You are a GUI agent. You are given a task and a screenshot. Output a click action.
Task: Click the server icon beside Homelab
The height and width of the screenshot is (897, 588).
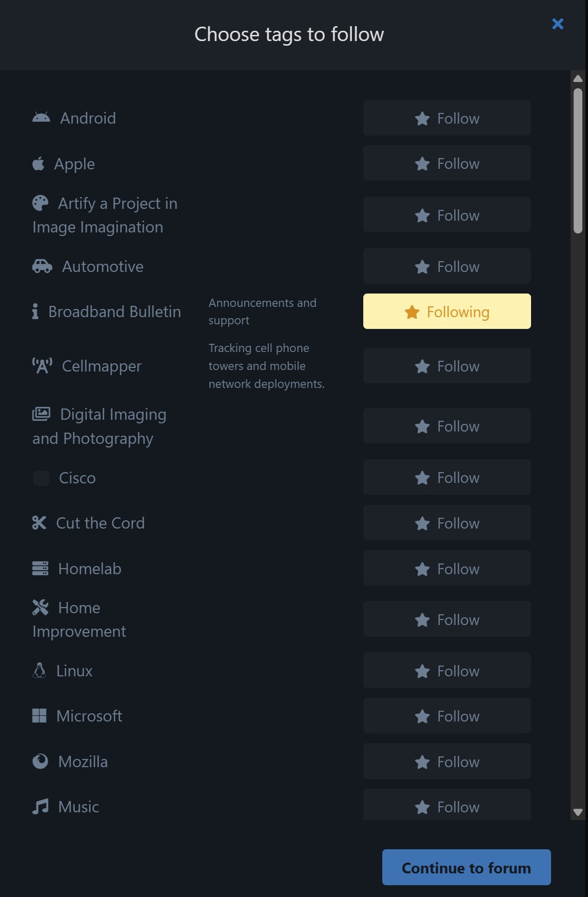coord(40,568)
